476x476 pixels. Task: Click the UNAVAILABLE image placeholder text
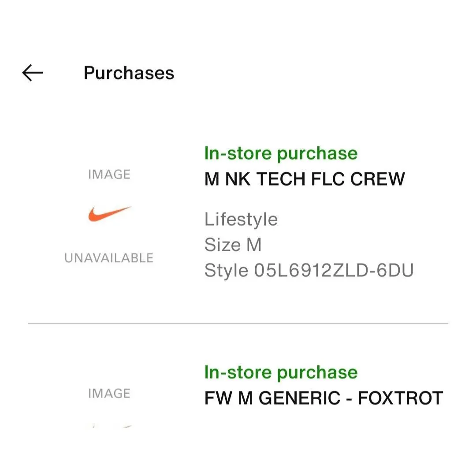[109, 258]
